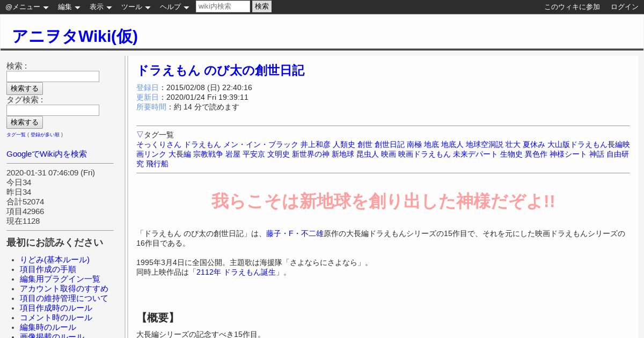Screen dimensions: 644x338
Task: Open コメント時のルール link
Action: 56,318
